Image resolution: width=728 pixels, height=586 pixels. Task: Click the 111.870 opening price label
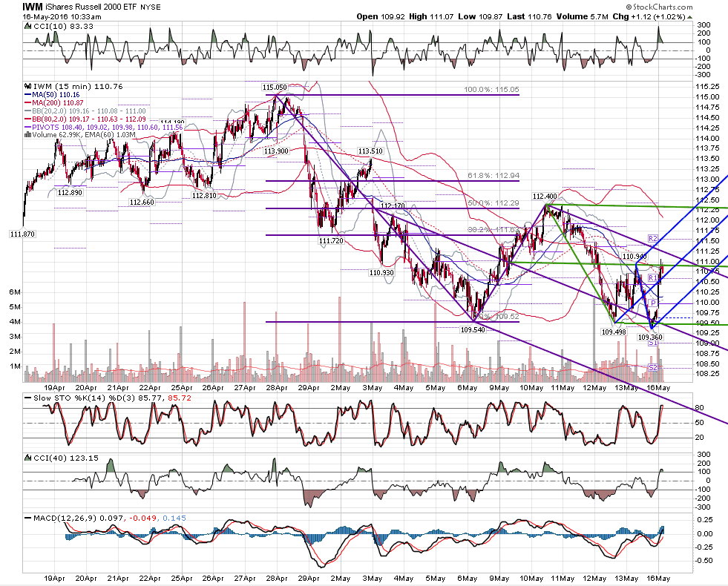point(22,234)
